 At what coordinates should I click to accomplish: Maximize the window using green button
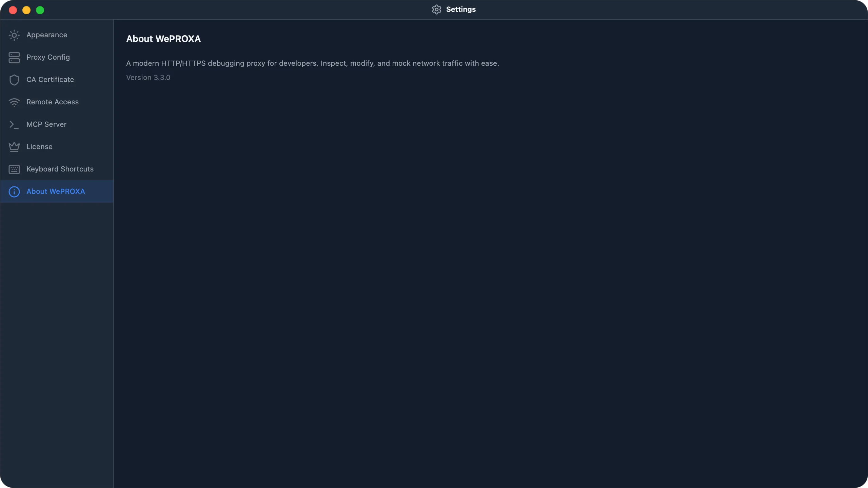tap(40, 10)
